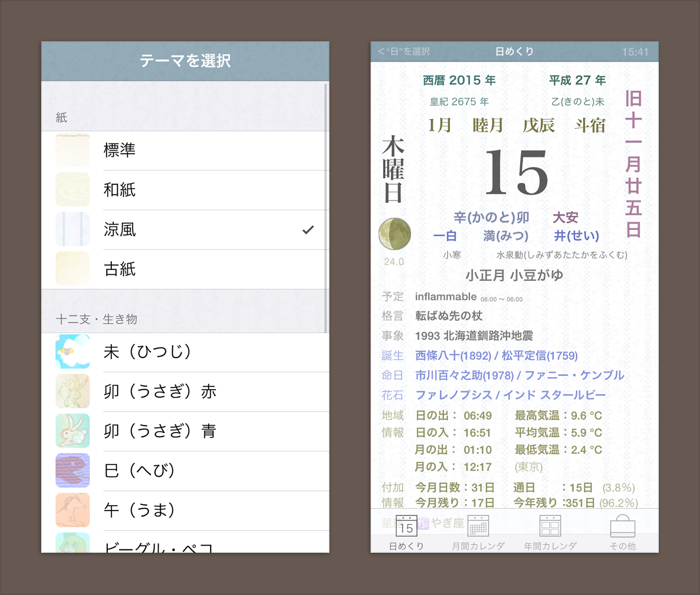700x595 pixels.
Task: Tap the 辛(かのと)卯 zodiac day text
Action: coord(491,217)
